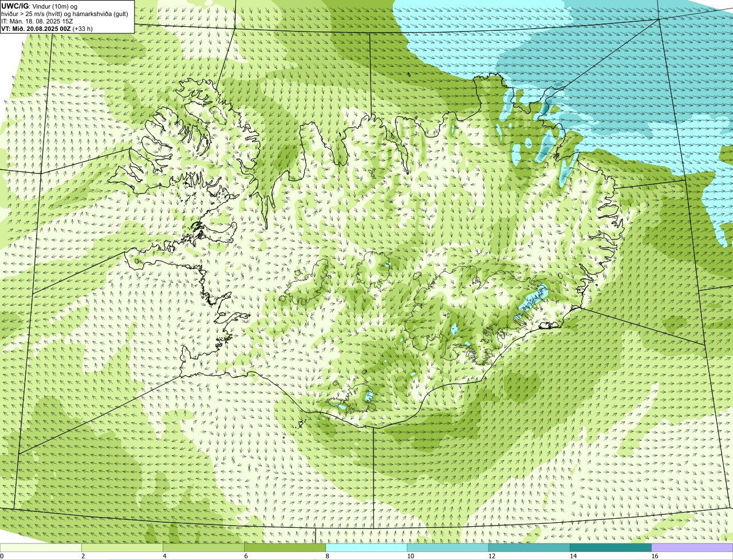This screenshot has height=560, width=733.
Task: Click the scale label '12'
Action: coord(491,556)
